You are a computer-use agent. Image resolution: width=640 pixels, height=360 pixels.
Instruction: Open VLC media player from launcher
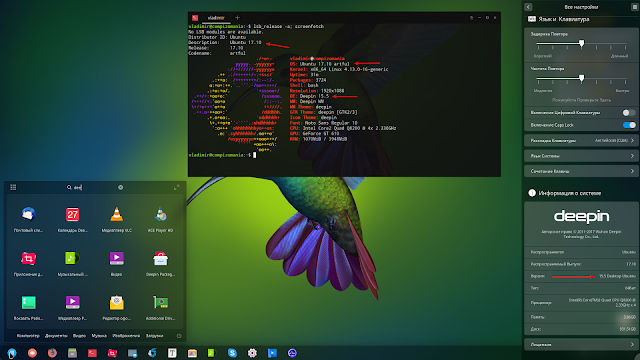pyautogui.click(x=116, y=218)
